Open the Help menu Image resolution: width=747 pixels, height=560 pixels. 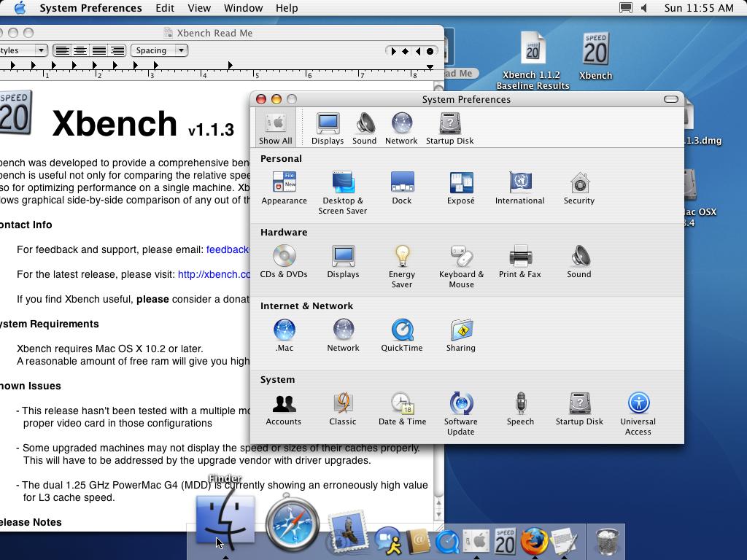click(286, 8)
